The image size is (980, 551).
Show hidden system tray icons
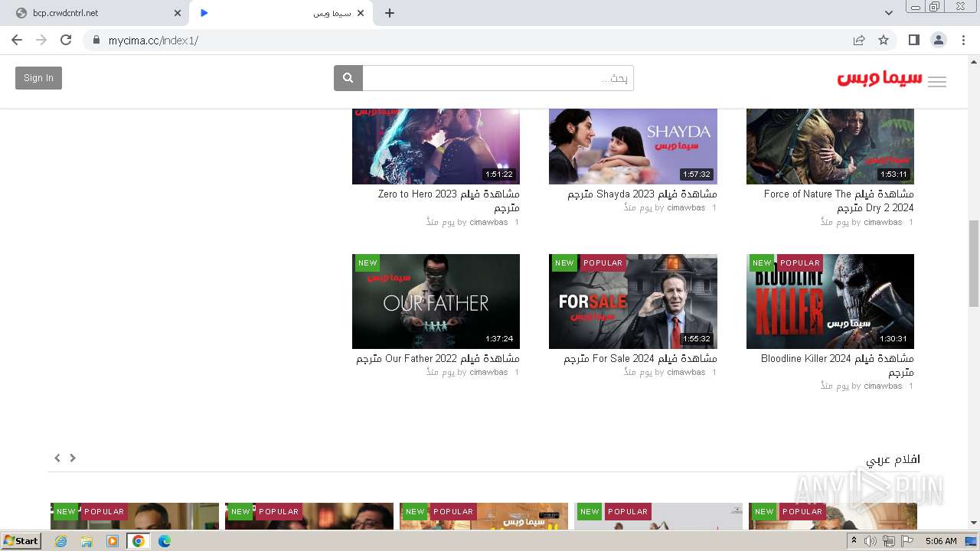[x=854, y=541]
